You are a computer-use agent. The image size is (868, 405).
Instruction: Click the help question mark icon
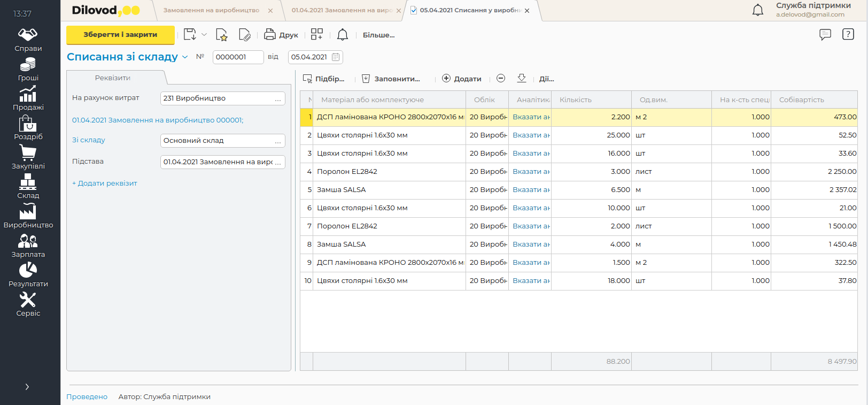pyautogui.click(x=848, y=34)
